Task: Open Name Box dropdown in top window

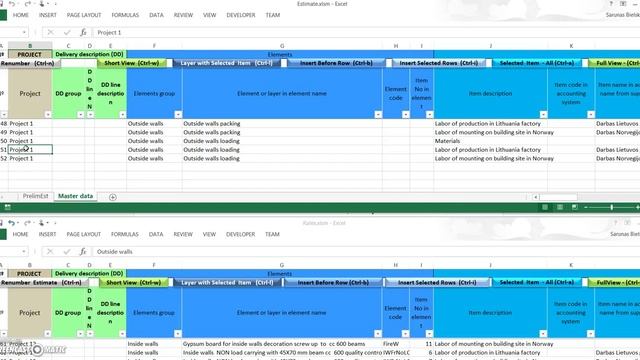Action: (24, 32)
